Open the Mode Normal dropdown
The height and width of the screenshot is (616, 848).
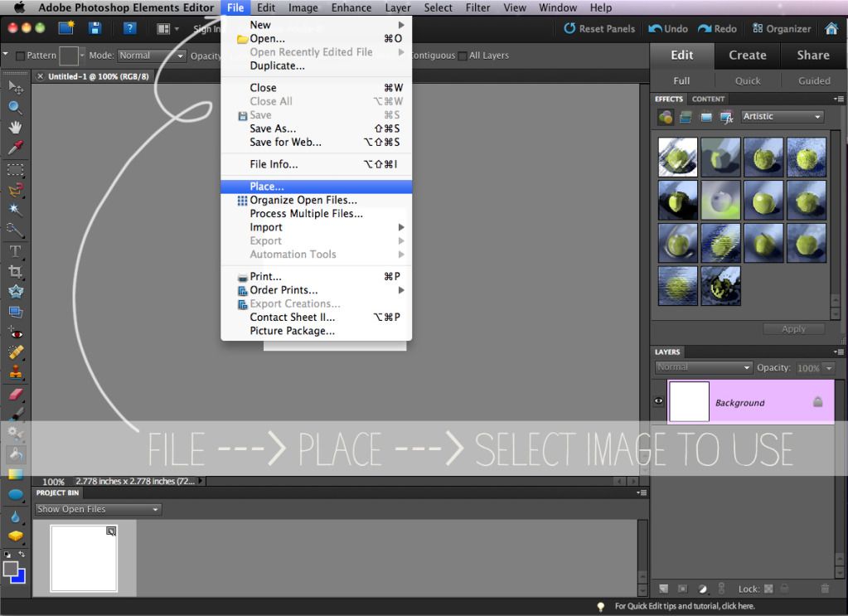(x=152, y=56)
